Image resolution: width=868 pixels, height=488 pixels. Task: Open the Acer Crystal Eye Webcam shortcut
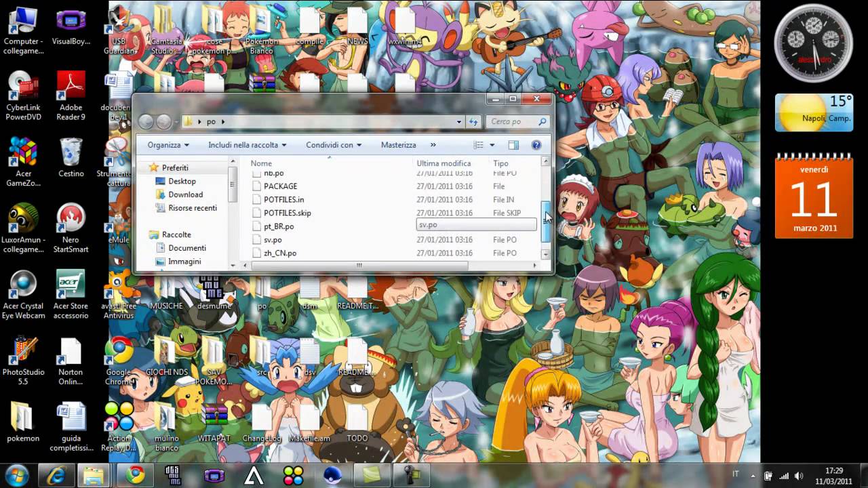23,294
